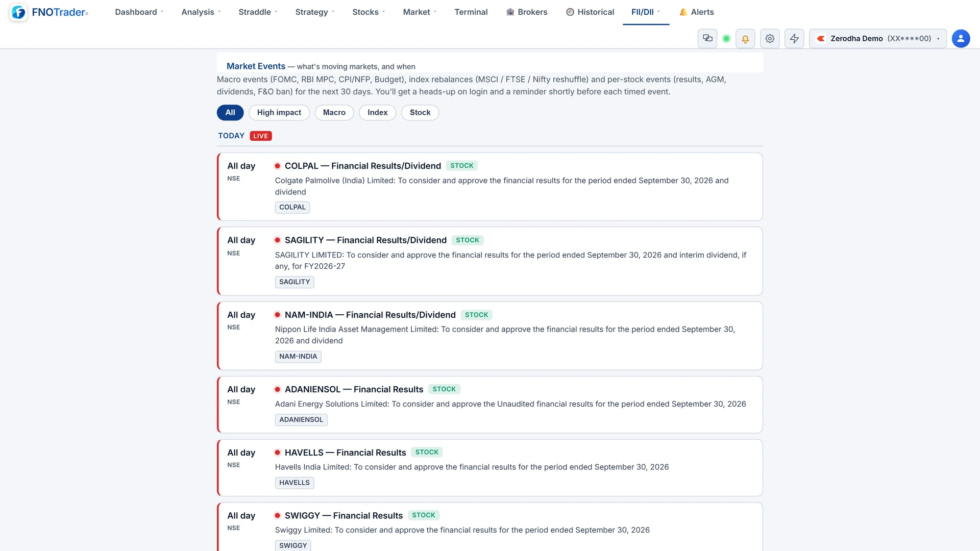Image resolution: width=980 pixels, height=551 pixels.
Task: Click the FNOTrader logo icon
Action: (x=18, y=12)
